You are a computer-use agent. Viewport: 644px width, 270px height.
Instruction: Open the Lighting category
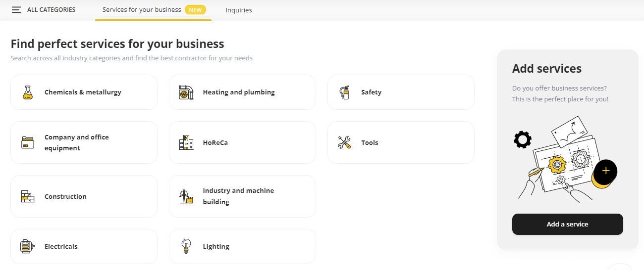coord(242,246)
